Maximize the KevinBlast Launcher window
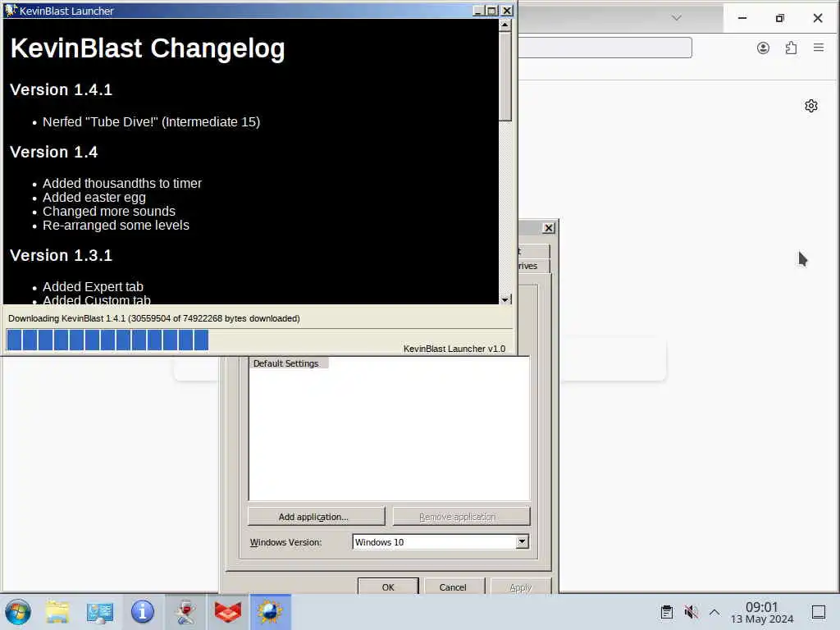This screenshot has height=630, width=840. [x=492, y=11]
